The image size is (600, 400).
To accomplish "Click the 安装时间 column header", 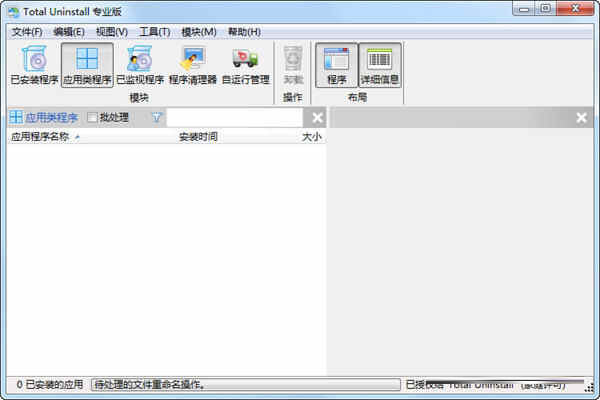I will 198,137.
